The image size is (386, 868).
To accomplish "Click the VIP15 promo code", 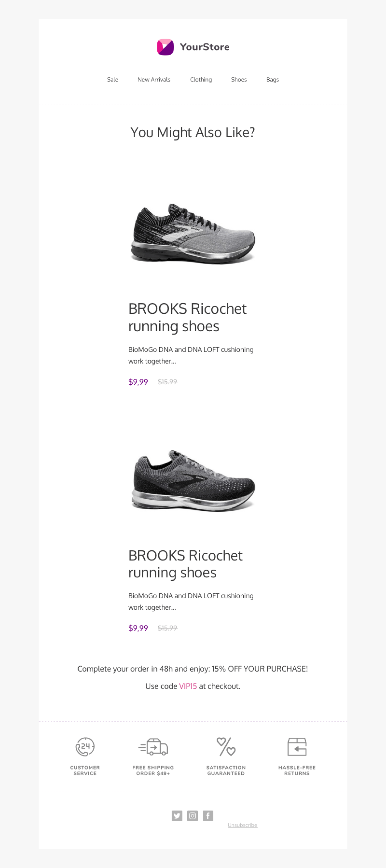I will pos(188,686).
